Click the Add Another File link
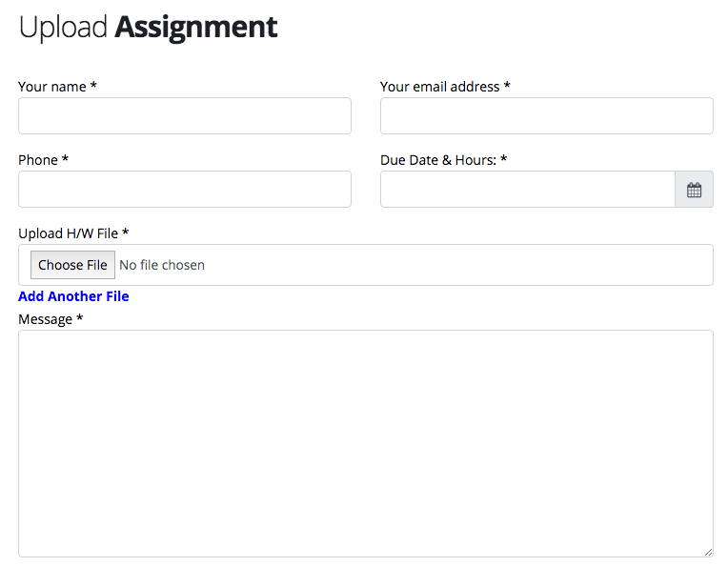Image resolution: width=728 pixels, height=567 pixels. (73, 296)
